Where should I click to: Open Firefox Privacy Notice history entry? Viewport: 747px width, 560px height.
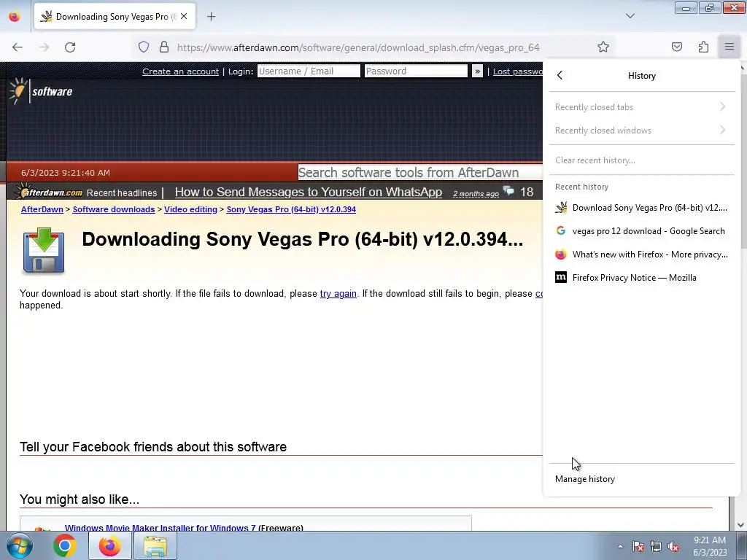coord(640,278)
